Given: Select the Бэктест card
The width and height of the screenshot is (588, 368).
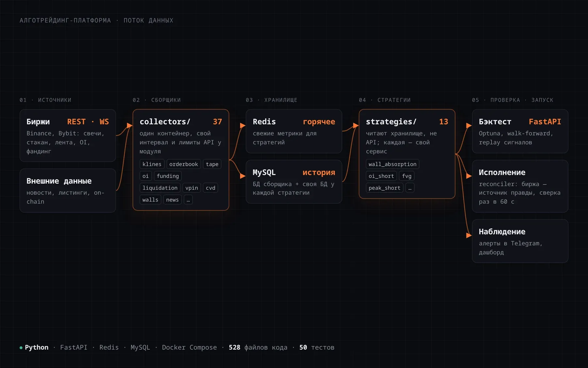Looking at the screenshot, I should click(520, 131).
